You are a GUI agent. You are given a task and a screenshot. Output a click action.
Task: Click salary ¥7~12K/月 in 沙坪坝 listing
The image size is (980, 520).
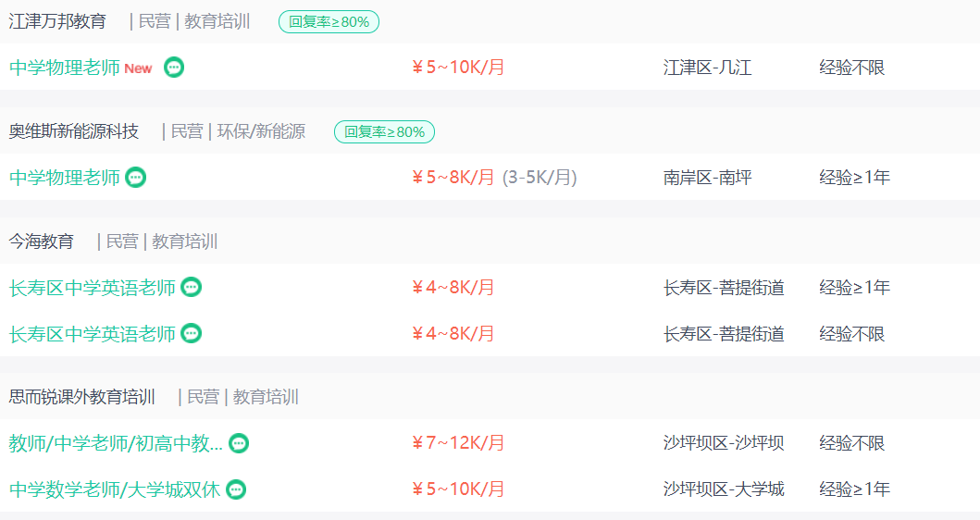458,443
